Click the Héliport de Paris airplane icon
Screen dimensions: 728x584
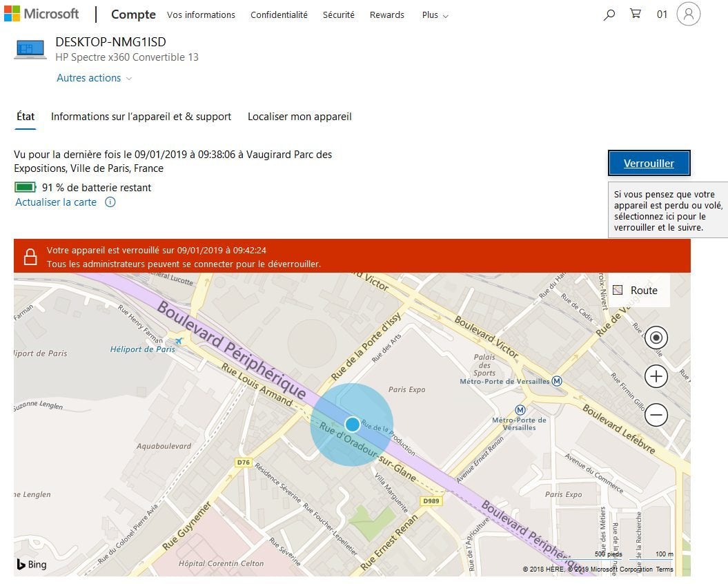point(179,341)
